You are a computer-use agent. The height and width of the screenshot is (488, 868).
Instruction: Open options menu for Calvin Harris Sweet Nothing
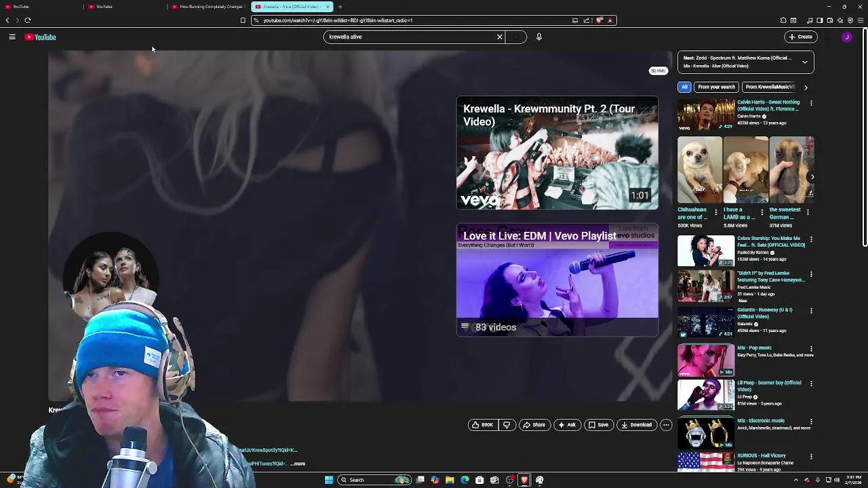pos(811,103)
